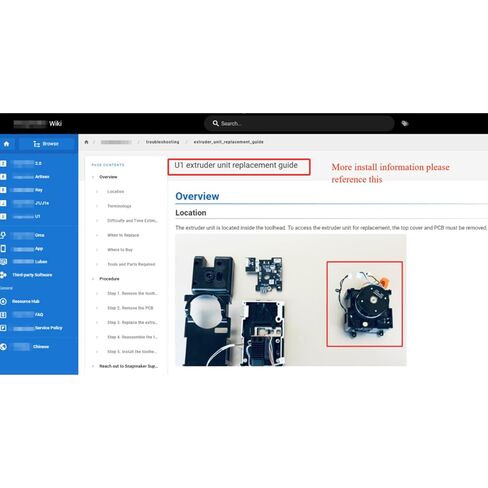Jump to Overview in page contents
488x488 pixels.
[x=108, y=177]
